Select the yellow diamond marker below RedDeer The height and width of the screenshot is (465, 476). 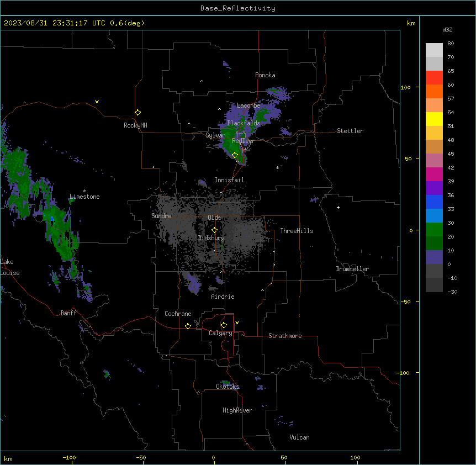pyautogui.click(x=235, y=155)
